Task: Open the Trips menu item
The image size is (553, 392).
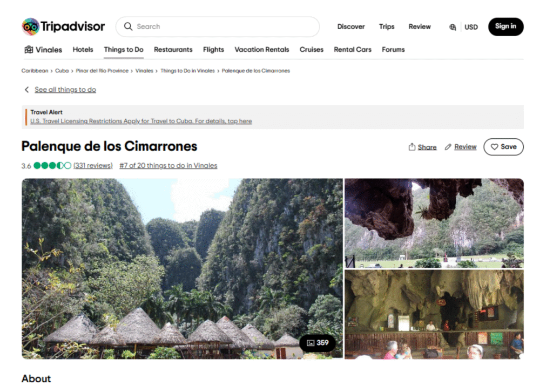Action: tap(387, 27)
